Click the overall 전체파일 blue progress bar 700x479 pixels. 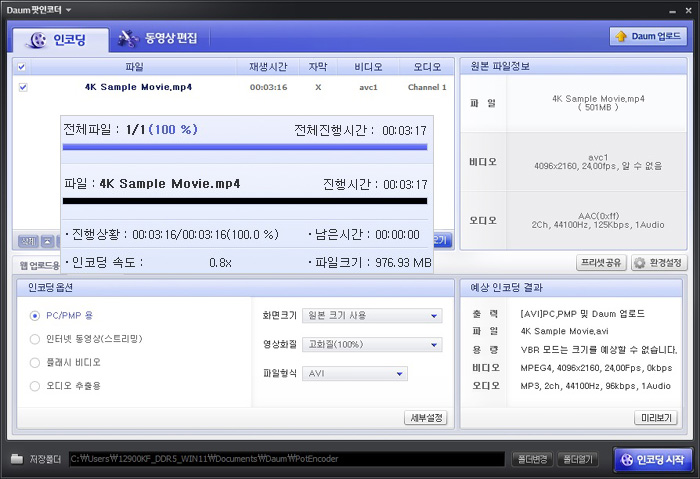(245, 147)
